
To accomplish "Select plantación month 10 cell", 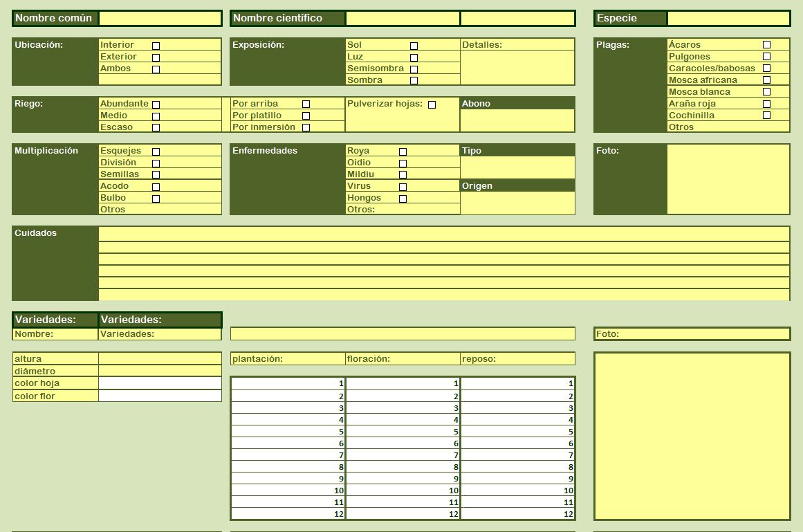I will click(x=288, y=490).
